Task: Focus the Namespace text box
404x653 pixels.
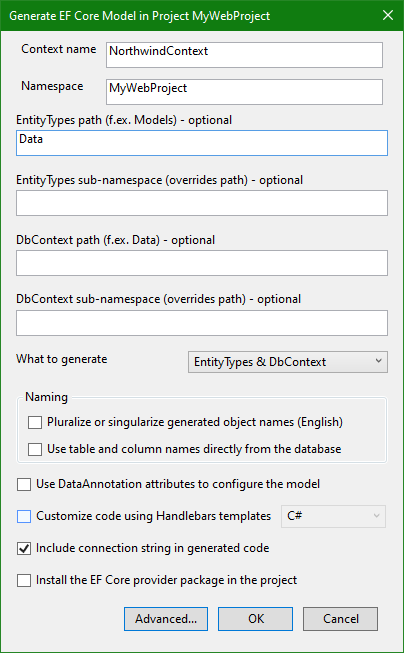Action: click(x=244, y=92)
